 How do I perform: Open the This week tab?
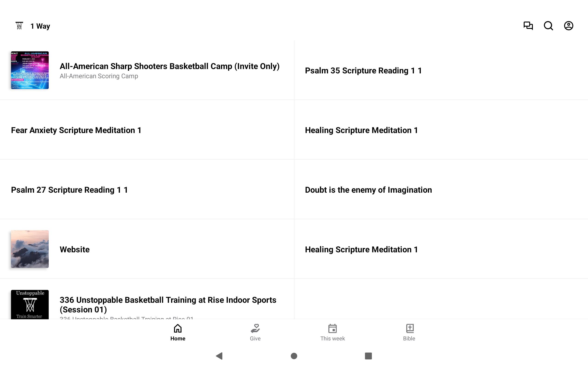point(332,332)
